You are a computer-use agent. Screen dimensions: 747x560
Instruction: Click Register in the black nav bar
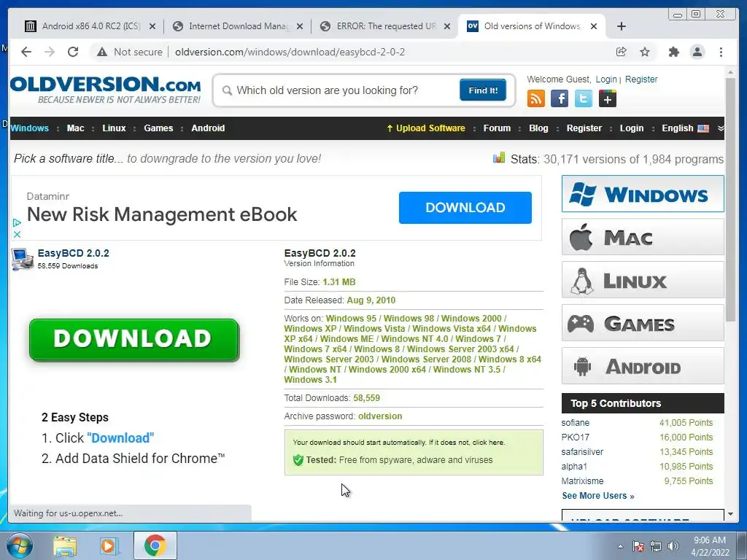[584, 128]
